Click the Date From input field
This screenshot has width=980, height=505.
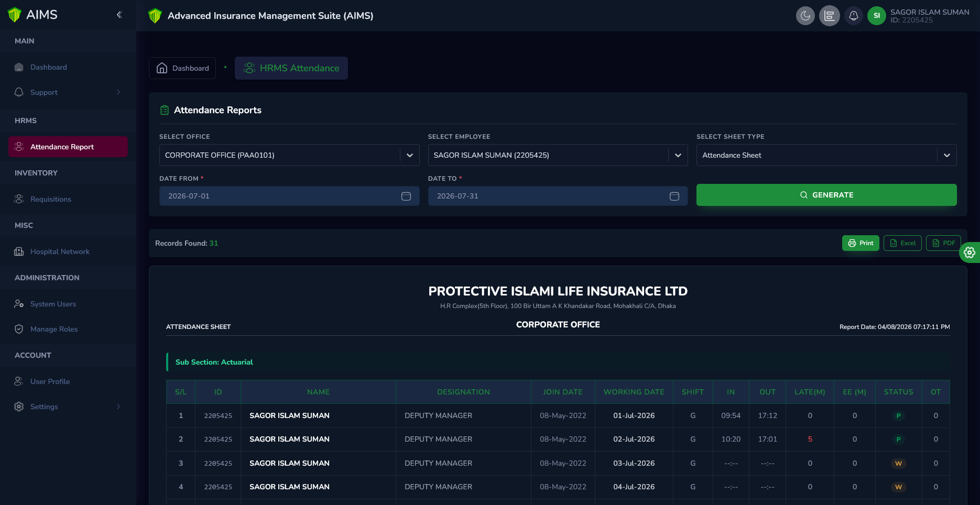click(x=289, y=196)
